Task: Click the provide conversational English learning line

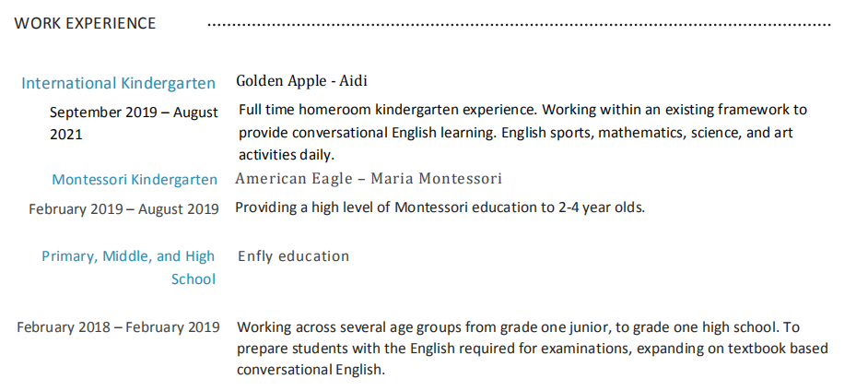Action: click(516, 133)
